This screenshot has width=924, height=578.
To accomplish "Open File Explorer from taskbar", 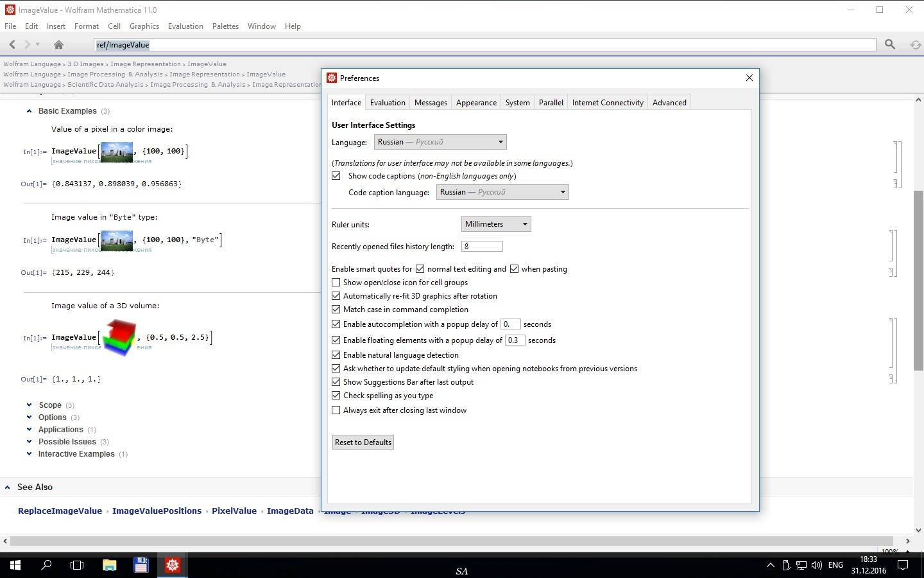I will 109,565.
